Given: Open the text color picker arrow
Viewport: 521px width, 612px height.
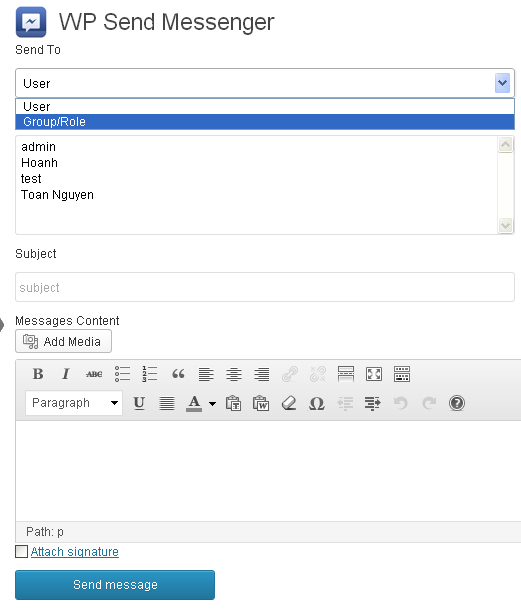Looking at the screenshot, I should tap(212, 403).
